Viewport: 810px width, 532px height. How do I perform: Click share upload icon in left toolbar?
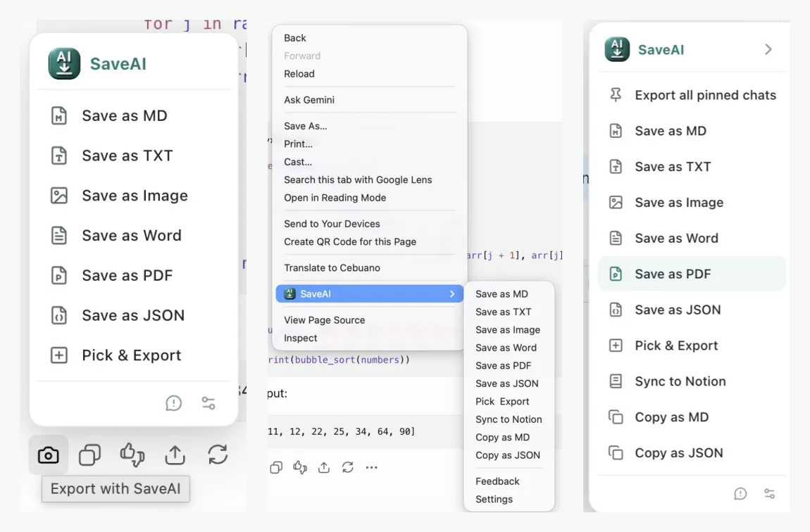click(x=175, y=455)
